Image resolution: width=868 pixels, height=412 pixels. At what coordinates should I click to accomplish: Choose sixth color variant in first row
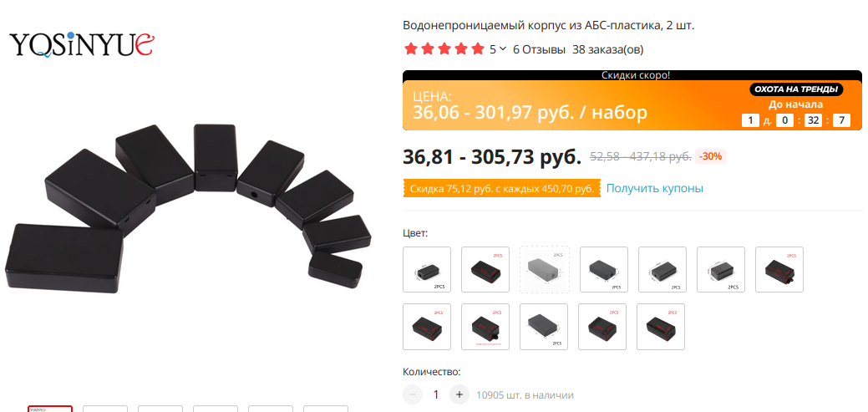click(x=721, y=270)
